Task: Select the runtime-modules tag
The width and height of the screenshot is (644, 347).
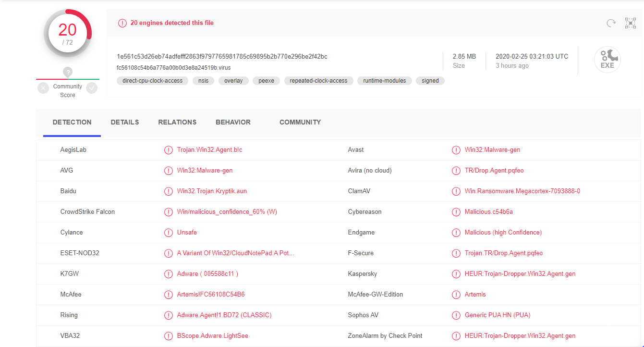Action: pyautogui.click(x=384, y=81)
